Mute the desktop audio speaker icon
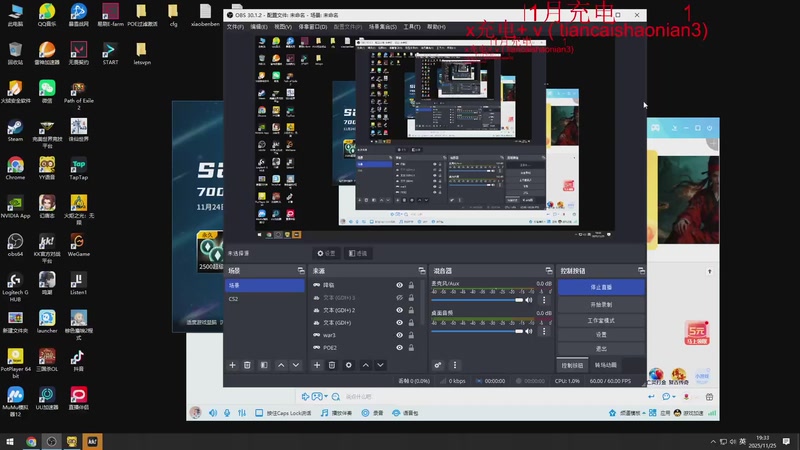This screenshot has width=800, height=450. point(529,331)
